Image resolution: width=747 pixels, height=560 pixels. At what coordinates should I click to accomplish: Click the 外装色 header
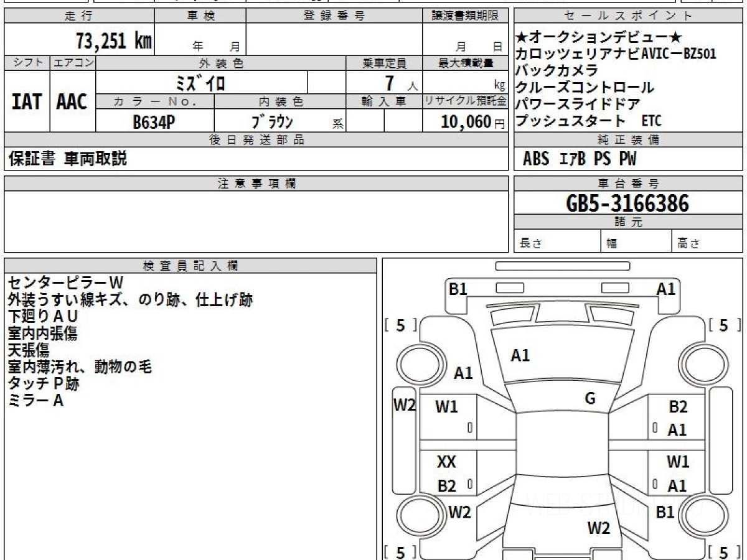[x=221, y=63]
